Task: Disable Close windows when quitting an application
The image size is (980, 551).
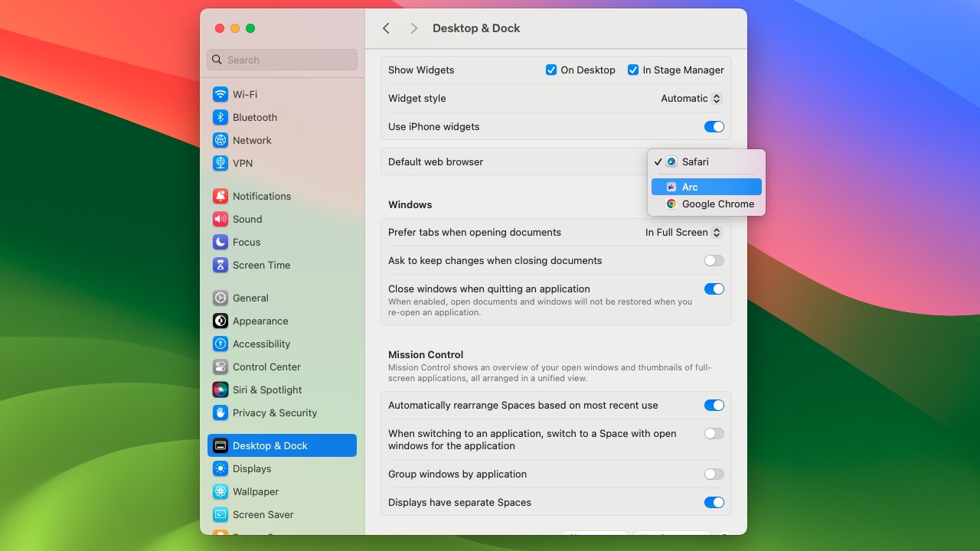Action: click(714, 289)
